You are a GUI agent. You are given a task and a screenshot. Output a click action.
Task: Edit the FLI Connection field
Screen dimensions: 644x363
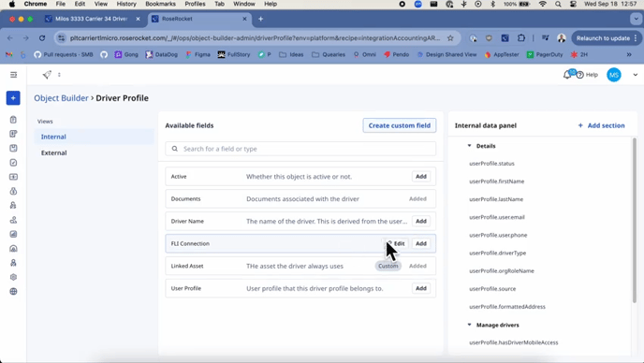(x=396, y=243)
